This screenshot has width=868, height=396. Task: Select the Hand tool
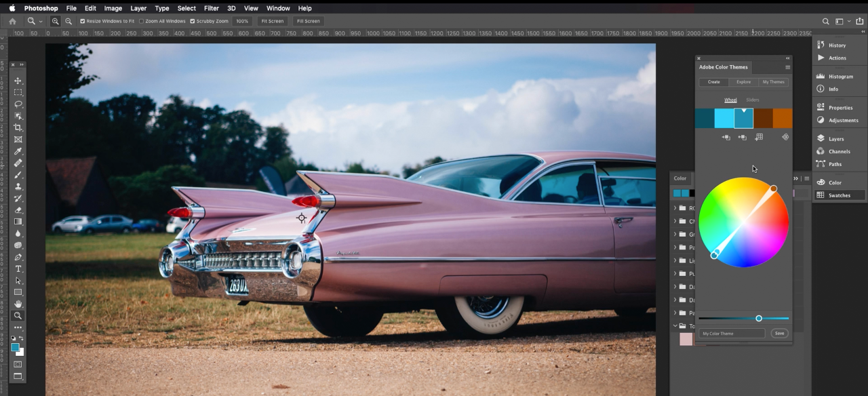point(18,304)
